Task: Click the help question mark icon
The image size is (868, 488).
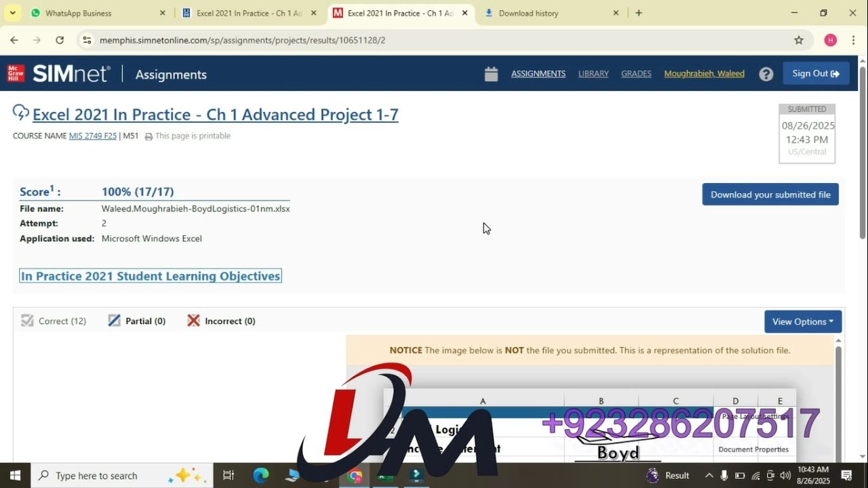Action: pos(766,74)
